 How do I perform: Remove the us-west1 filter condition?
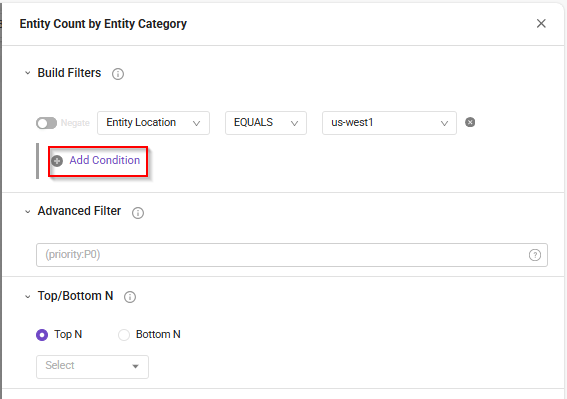(x=470, y=123)
